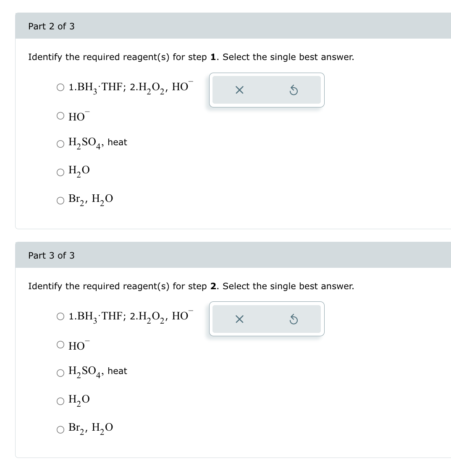The image size is (451, 476).
Task: Select H2SO4, heat for step 1
Action: [x=60, y=144]
